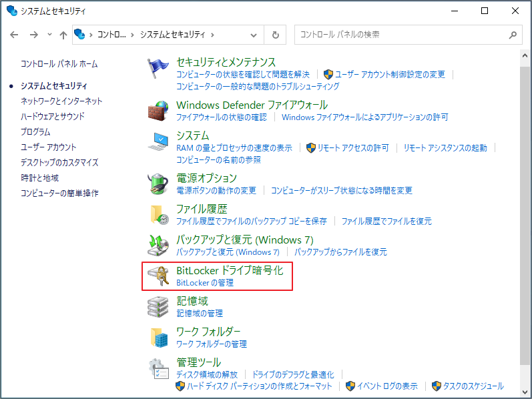Click the vertical scrollbar thumb
The width and height of the screenshot is (532, 399).
click(525, 216)
